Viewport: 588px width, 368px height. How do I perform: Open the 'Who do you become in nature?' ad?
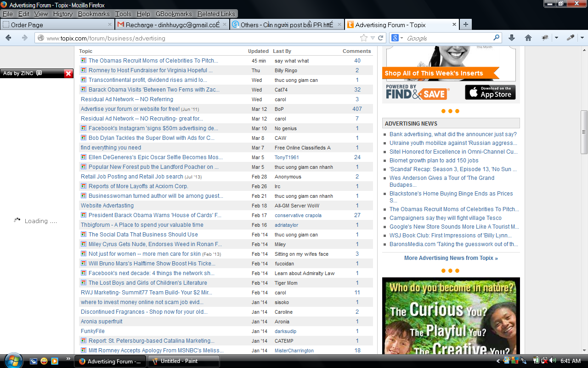451,316
